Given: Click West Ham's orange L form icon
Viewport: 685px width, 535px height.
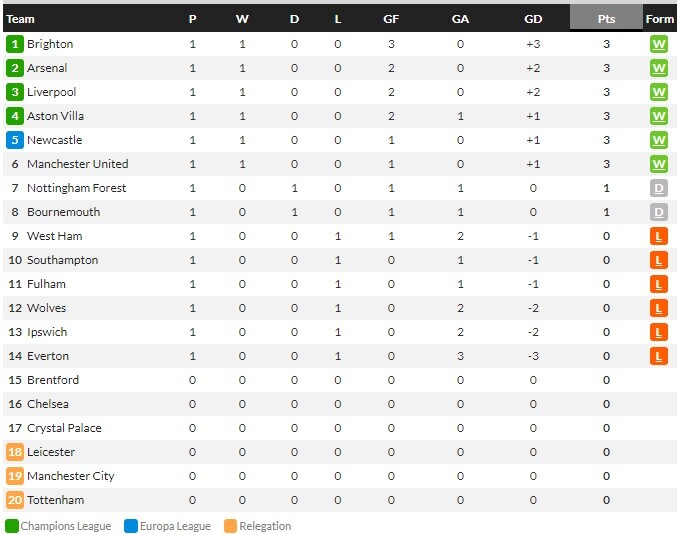Looking at the screenshot, I should pyautogui.click(x=659, y=236).
